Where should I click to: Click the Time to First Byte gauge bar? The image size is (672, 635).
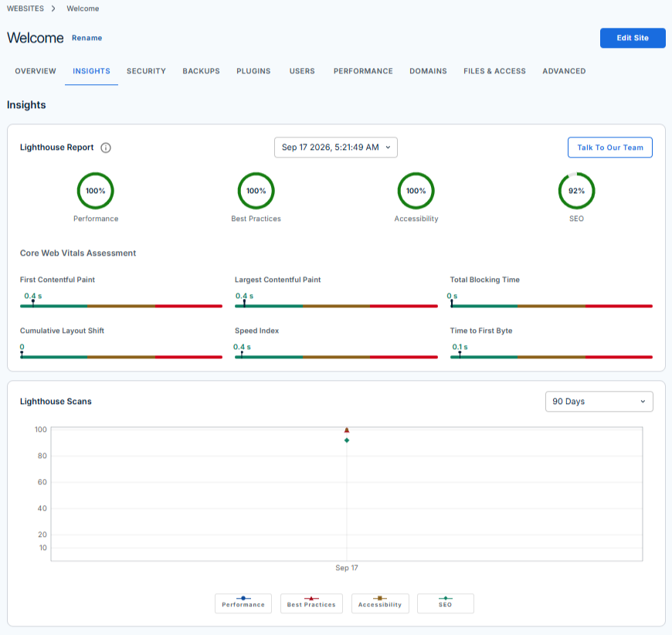point(552,357)
